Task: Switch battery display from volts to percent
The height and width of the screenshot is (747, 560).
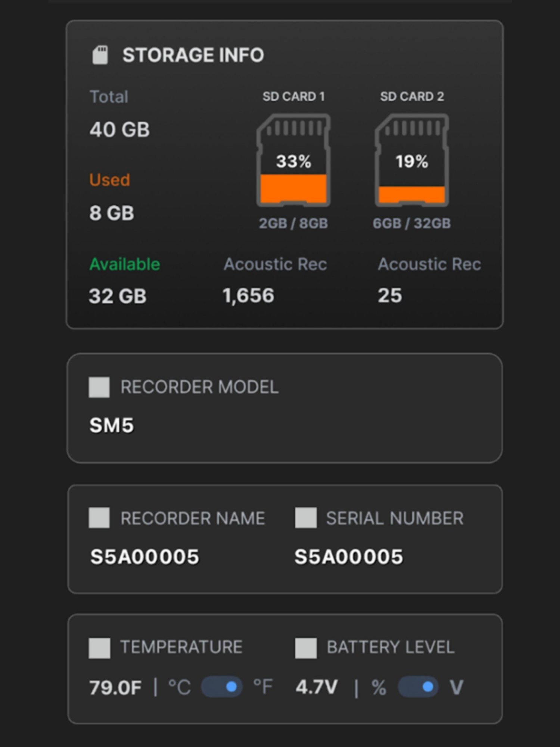Action: 418,686
